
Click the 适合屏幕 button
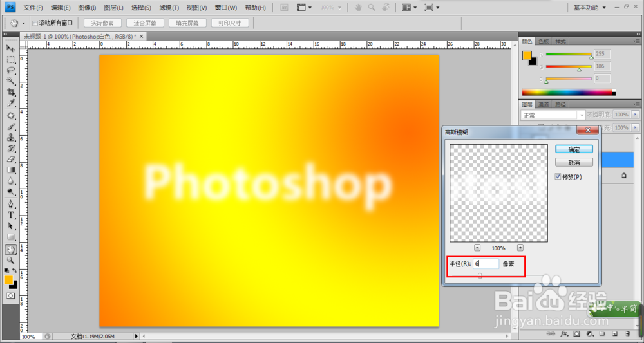(x=145, y=23)
